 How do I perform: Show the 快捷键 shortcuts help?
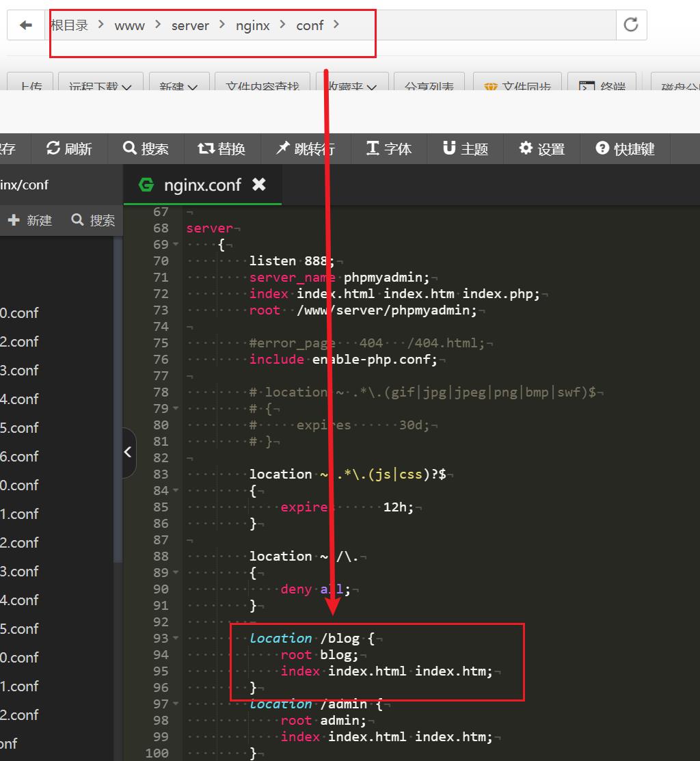click(x=625, y=148)
